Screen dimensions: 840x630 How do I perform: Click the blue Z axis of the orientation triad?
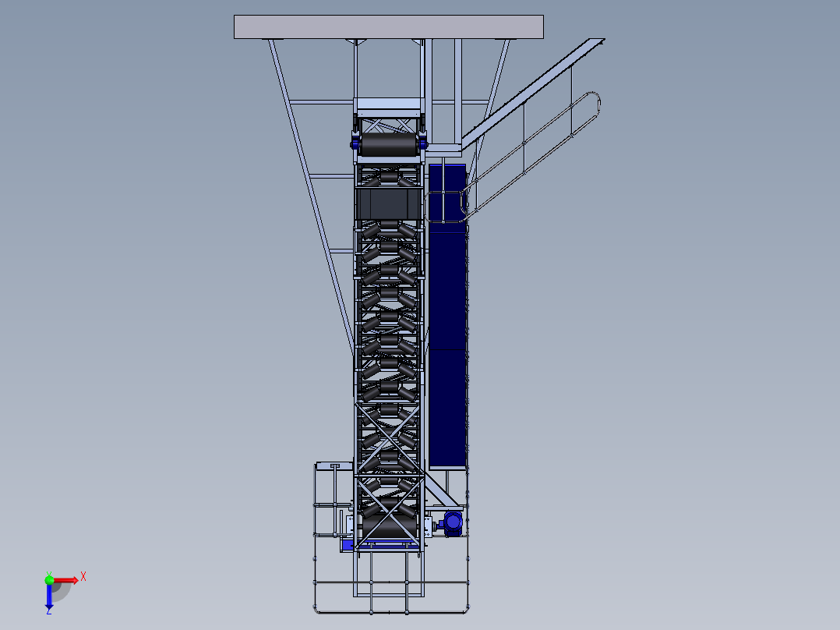click(x=49, y=596)
